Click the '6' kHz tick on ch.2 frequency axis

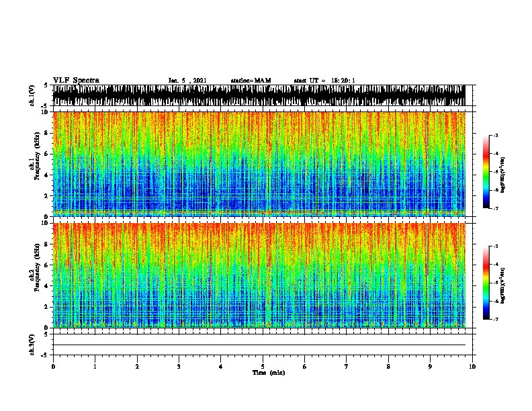coord(47,265)
